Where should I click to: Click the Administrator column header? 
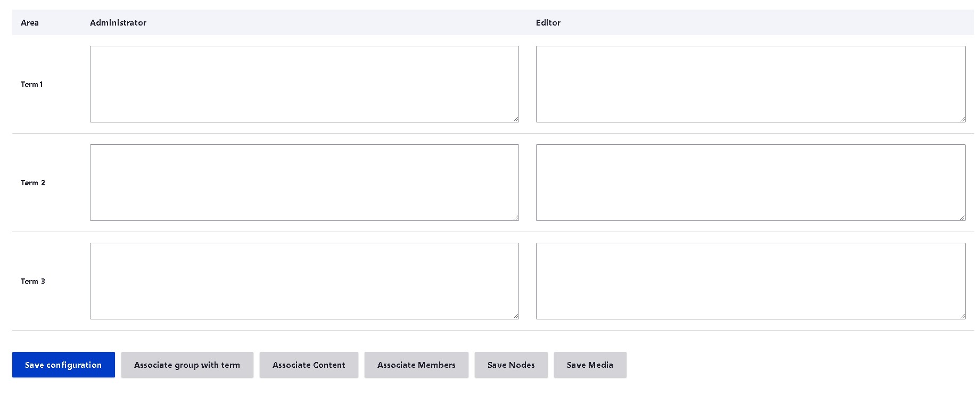point(118,23)
